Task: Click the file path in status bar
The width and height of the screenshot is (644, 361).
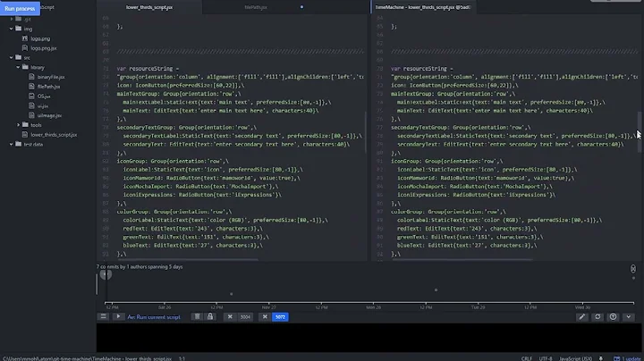Action: tap(87, 358)
